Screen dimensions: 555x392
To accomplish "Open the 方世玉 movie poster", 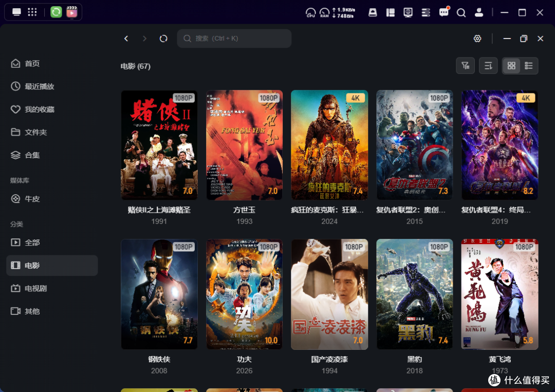I will (x=244, y=145).
